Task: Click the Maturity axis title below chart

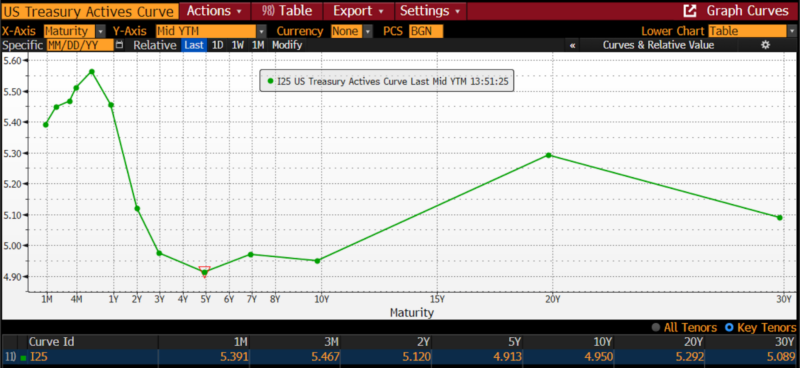Action: 411,312
